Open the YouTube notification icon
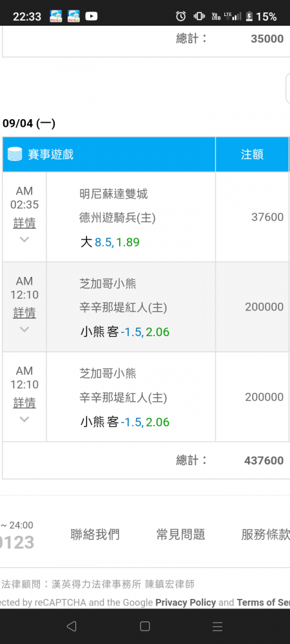The image size is (290, 644). coord(92,17)
